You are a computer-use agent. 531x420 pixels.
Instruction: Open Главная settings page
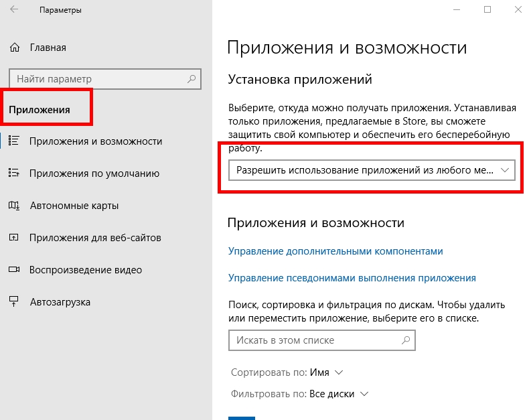[x=48, y=48]
